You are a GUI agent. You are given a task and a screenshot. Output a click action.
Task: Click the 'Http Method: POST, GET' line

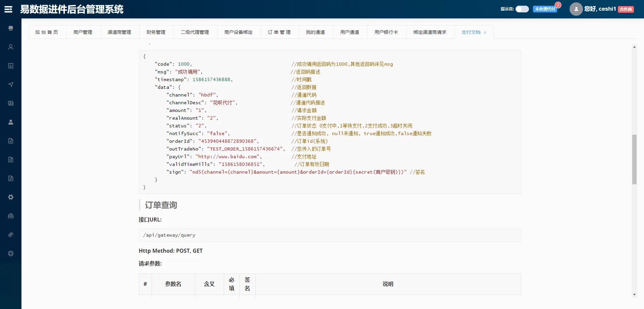tap(171, 251)
